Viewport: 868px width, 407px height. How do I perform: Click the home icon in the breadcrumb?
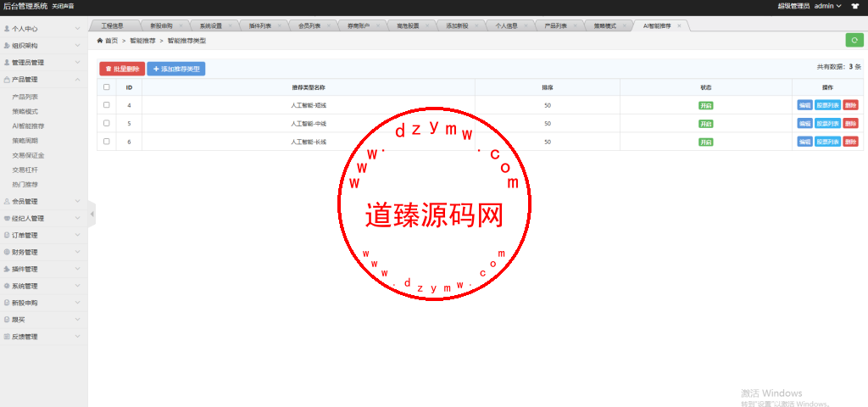pos(100,41)
